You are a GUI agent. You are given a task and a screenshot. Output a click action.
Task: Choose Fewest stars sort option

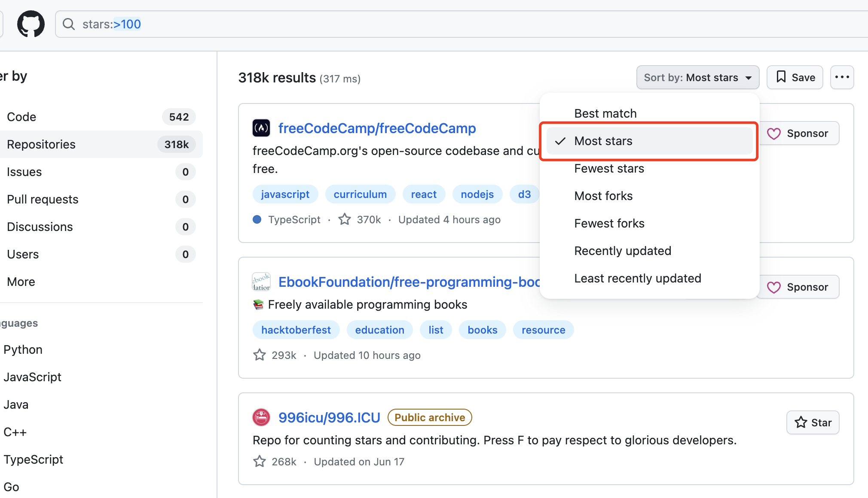pyautogui.click(x=609, y=168)
